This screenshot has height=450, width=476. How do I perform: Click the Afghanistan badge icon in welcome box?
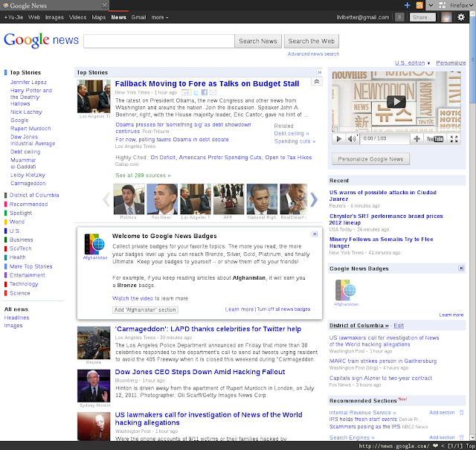tap(94, 244)
